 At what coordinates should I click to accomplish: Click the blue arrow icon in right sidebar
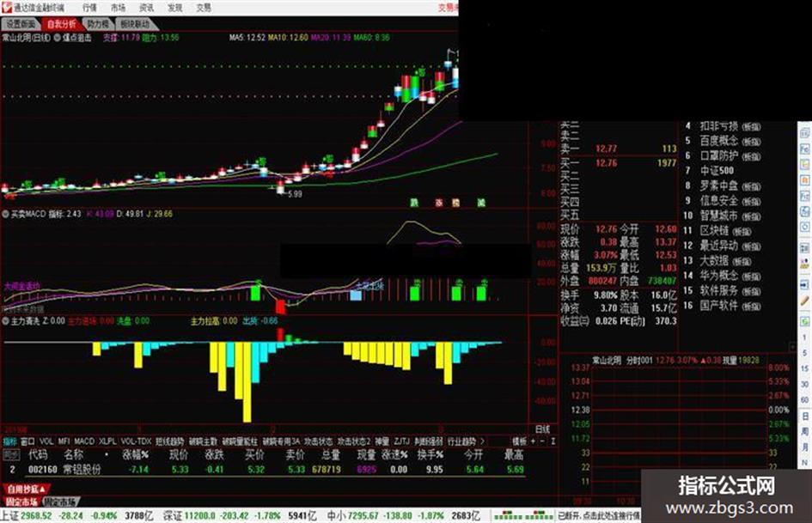pyautogui.click(x=805, y=285)
